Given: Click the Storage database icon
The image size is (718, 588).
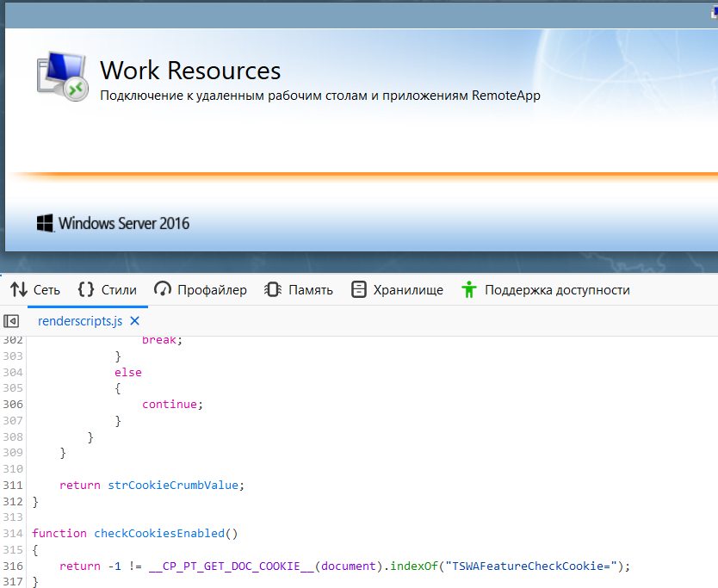Looking at the screenshot, I should [358, 290].
